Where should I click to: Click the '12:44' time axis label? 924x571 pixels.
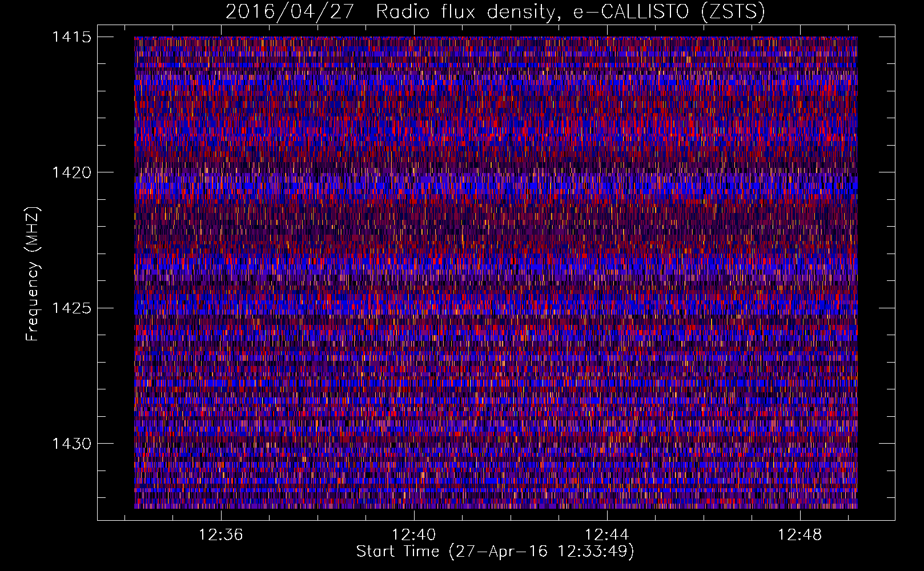(x=606, y=535)
